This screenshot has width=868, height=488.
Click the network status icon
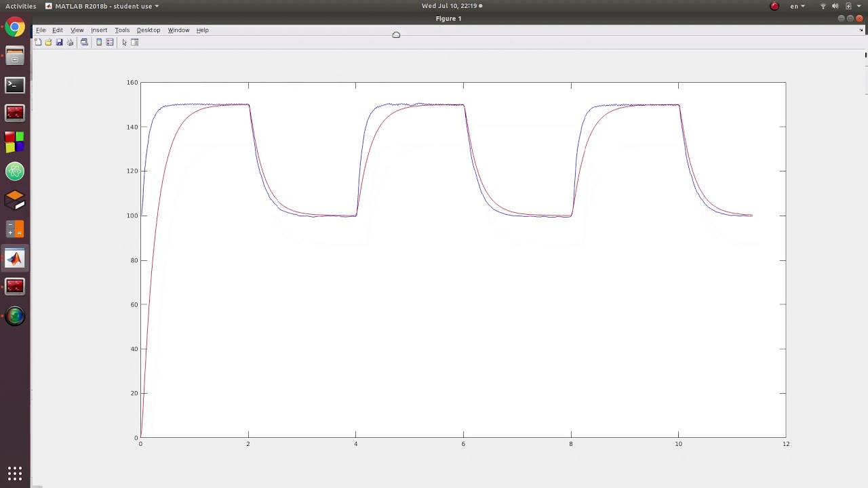(823, 6)
